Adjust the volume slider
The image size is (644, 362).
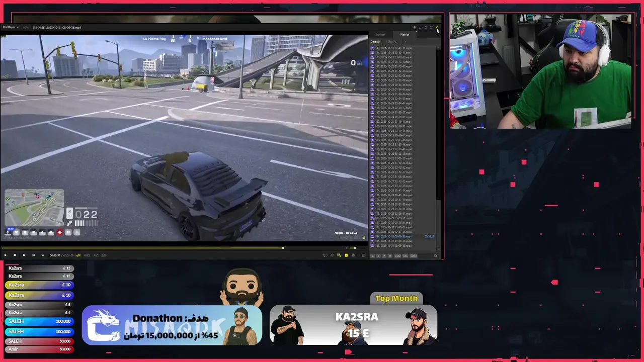[x=357, y=248]
